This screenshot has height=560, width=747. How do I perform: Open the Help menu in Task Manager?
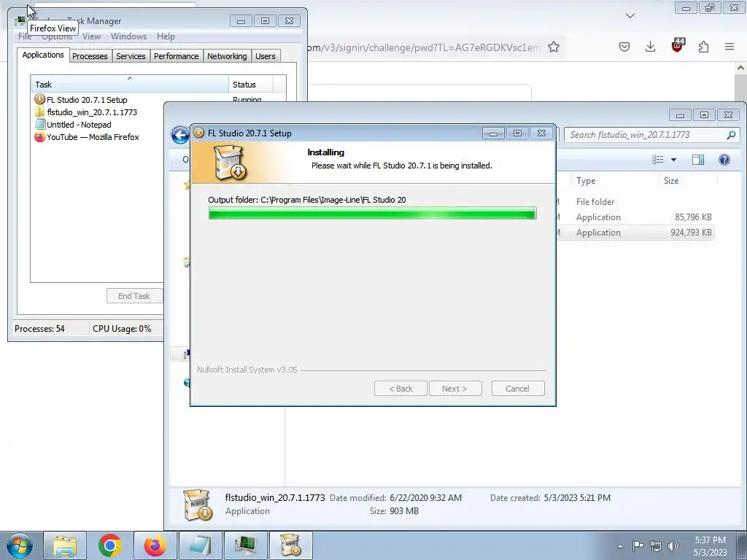[x=166, y=36]
